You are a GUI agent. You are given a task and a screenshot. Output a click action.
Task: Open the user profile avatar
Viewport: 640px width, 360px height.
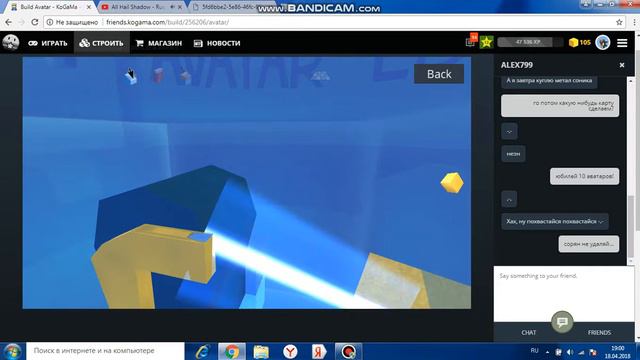pos(602,42)
